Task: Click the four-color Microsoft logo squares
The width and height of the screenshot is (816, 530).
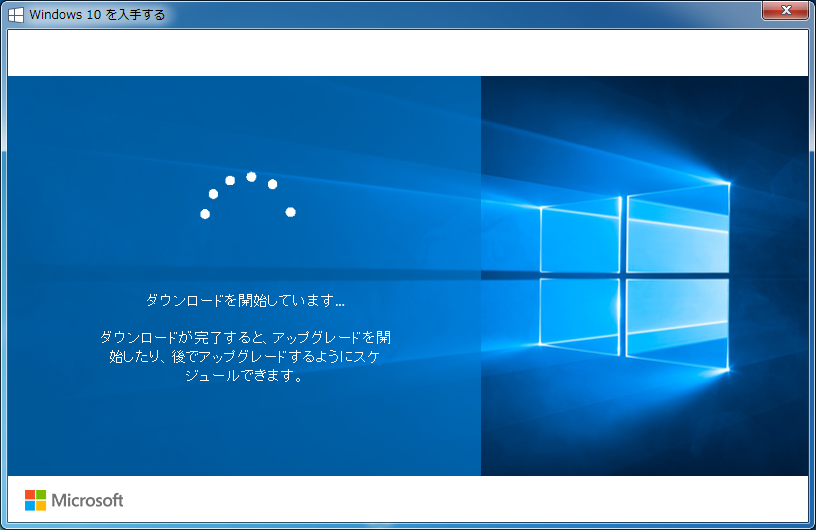Action: [35, 500]
